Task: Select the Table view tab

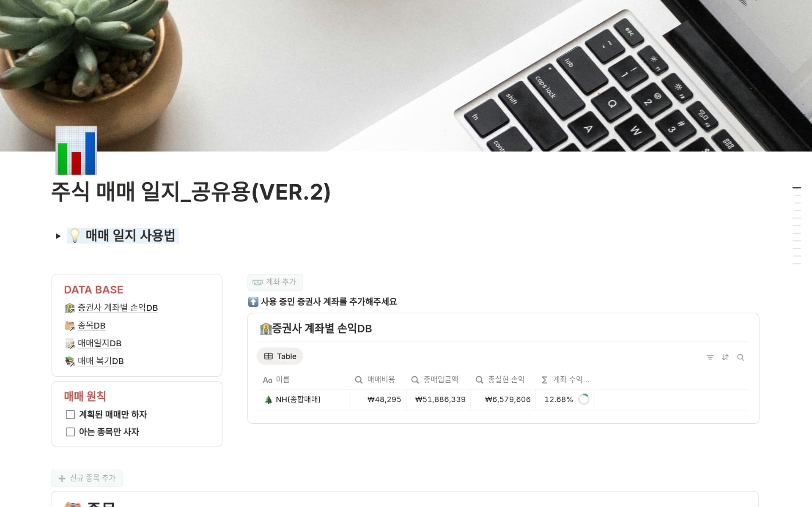Action: click(280, 356)
